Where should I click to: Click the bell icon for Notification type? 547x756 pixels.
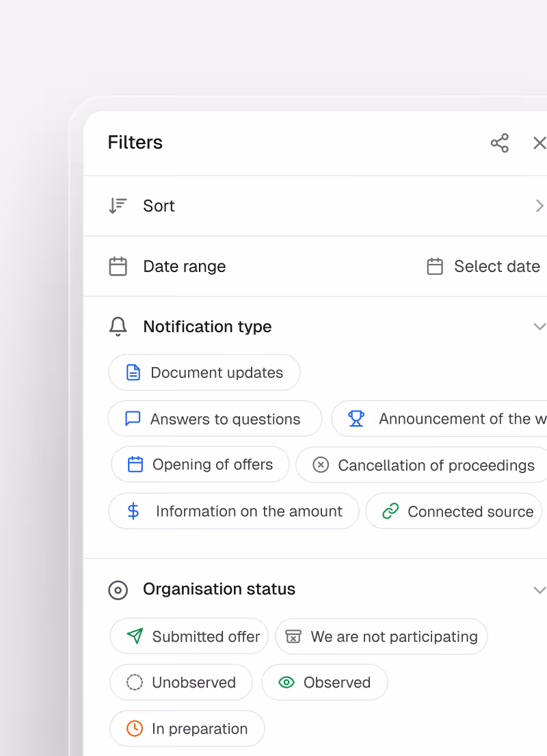coord(118,327)
